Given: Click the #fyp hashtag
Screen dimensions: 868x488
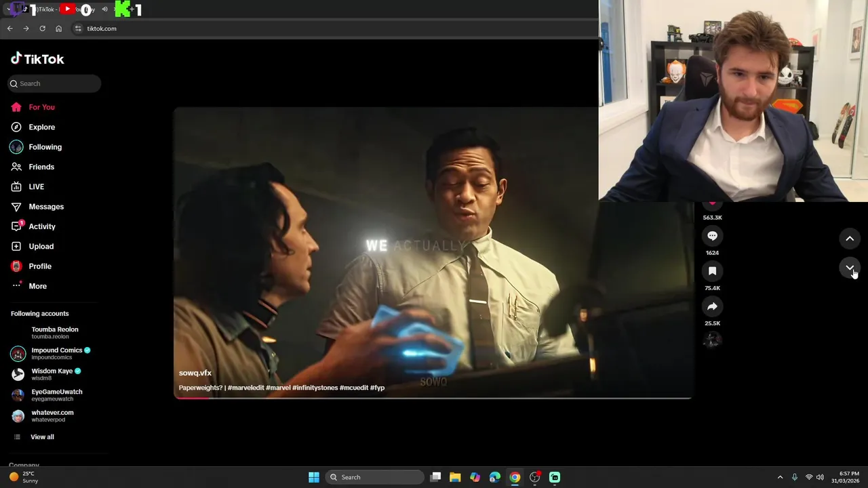Looking at the screenshot, I should [x=378, y=388].
